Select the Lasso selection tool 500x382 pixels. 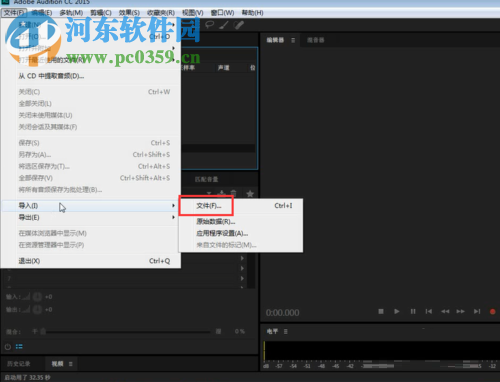209,25
